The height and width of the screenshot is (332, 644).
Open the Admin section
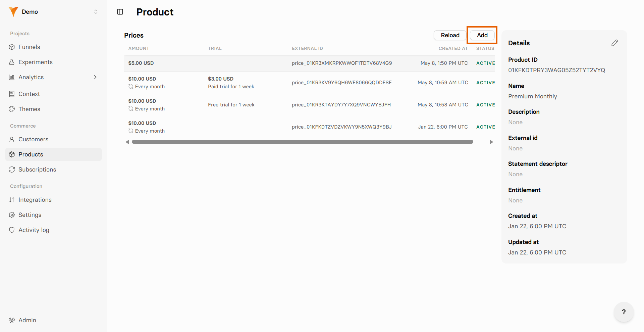coord(54,320)
